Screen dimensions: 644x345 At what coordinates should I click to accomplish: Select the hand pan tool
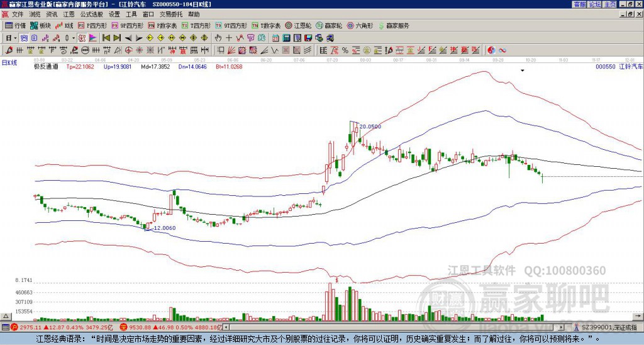click(x=218, y=38)
